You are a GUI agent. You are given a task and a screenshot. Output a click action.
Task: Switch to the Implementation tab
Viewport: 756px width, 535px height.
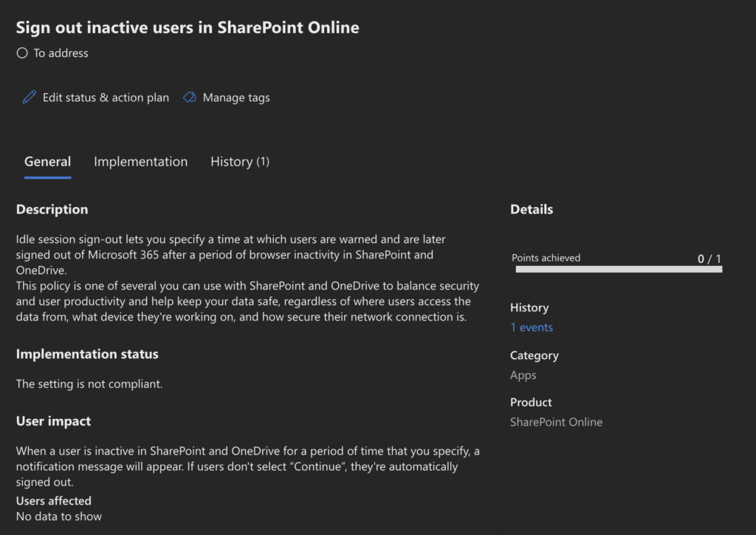140,162
